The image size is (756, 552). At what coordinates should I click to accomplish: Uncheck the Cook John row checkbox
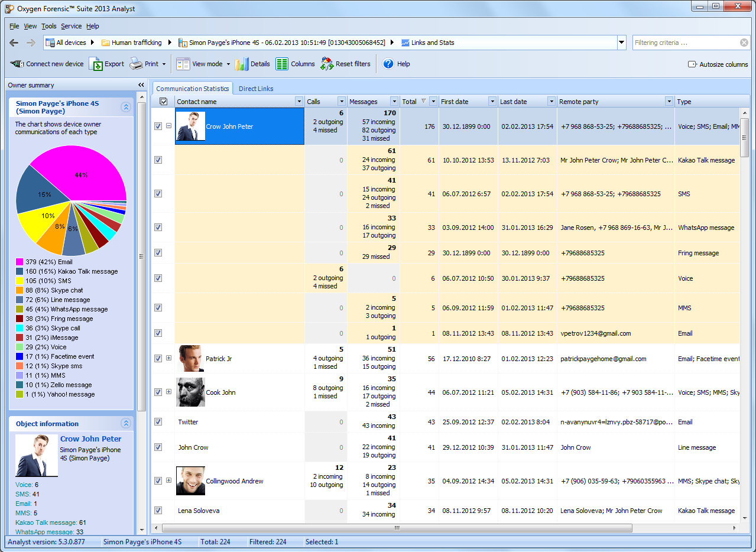click(x=158, y=392)
